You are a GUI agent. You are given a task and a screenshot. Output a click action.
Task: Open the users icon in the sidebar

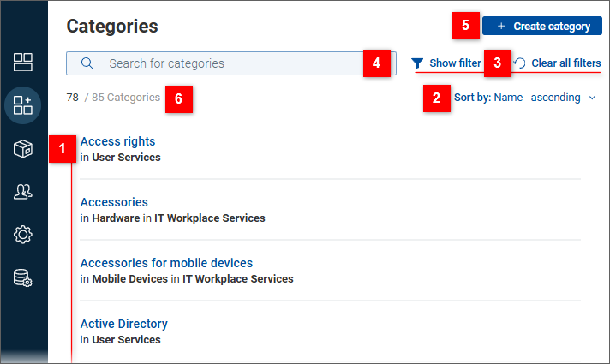pos(23,192)
